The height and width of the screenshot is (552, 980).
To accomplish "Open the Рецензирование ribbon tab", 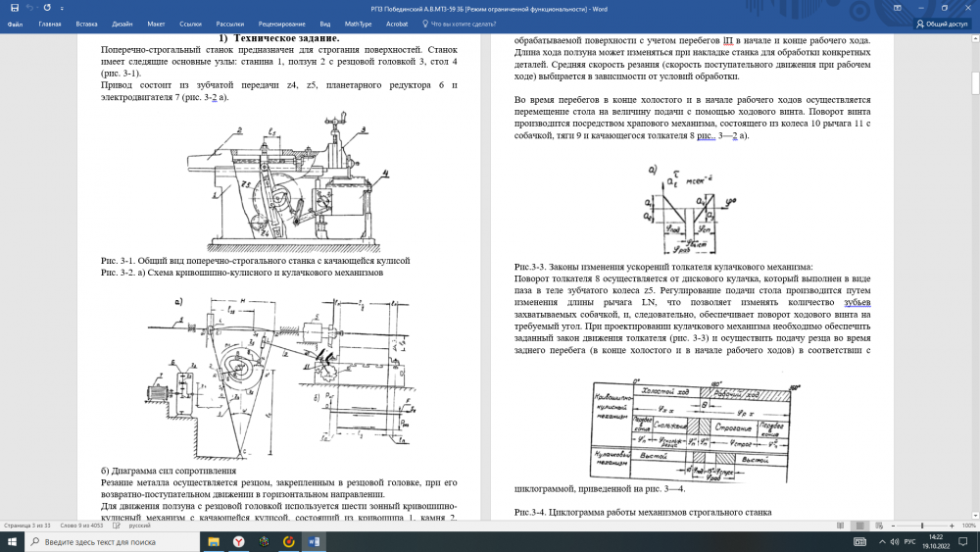I will click(281, 23).
